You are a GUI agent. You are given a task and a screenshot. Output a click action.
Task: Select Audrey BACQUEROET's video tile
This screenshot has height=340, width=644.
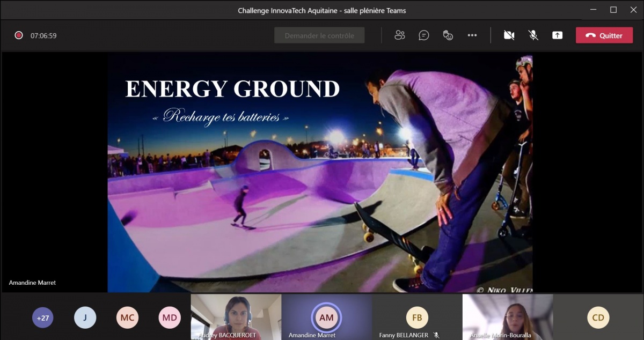tap(236, 315)
